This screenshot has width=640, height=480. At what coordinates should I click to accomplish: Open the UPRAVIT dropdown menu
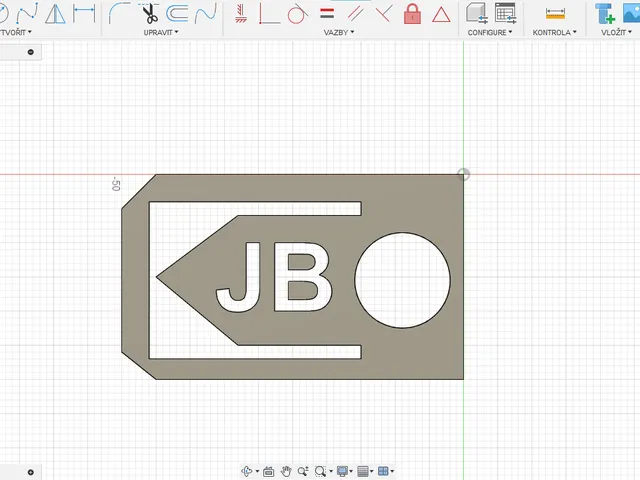(x=161, y=32)
